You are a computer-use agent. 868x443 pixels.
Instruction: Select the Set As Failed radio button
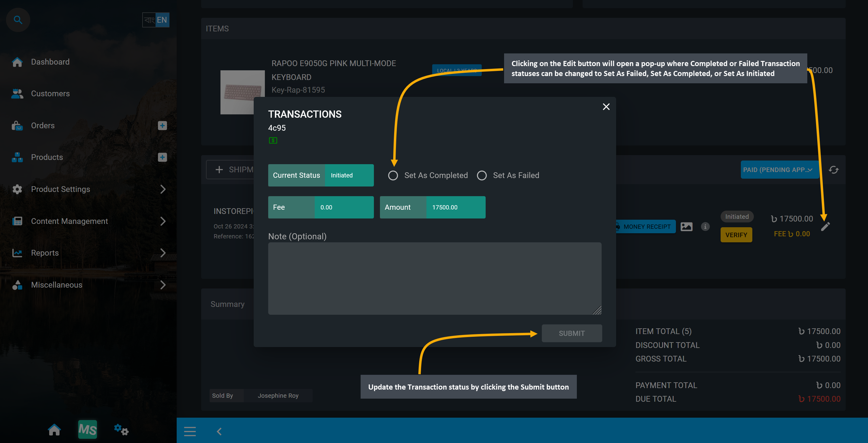point(482,175)
